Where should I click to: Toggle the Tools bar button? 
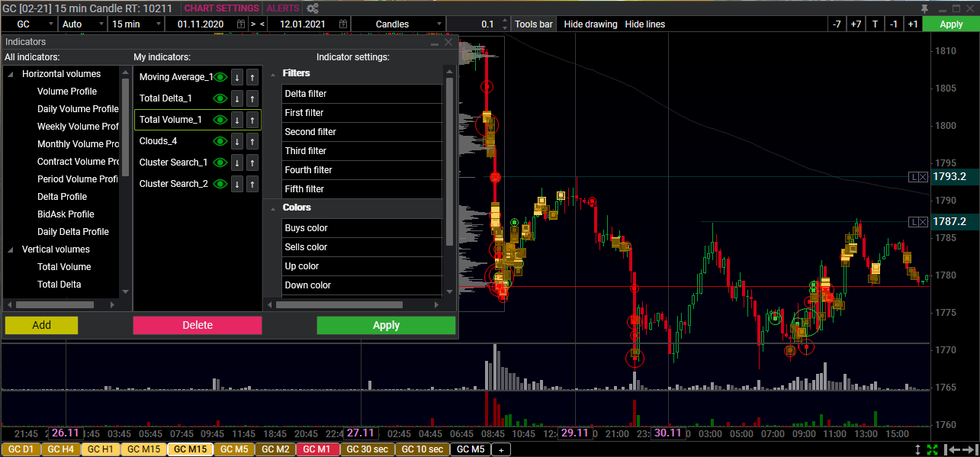pos(534,24)
